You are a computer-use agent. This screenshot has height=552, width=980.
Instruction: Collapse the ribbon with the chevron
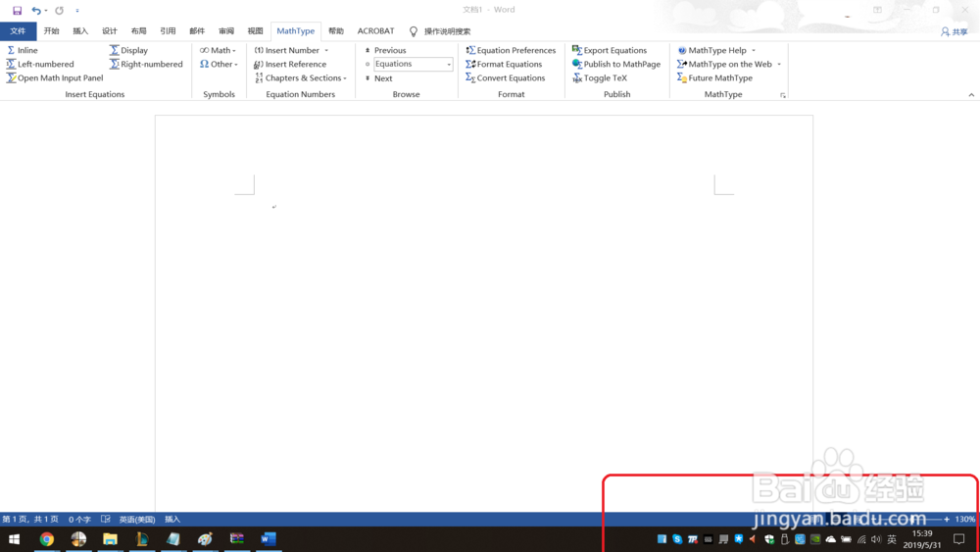971,95
